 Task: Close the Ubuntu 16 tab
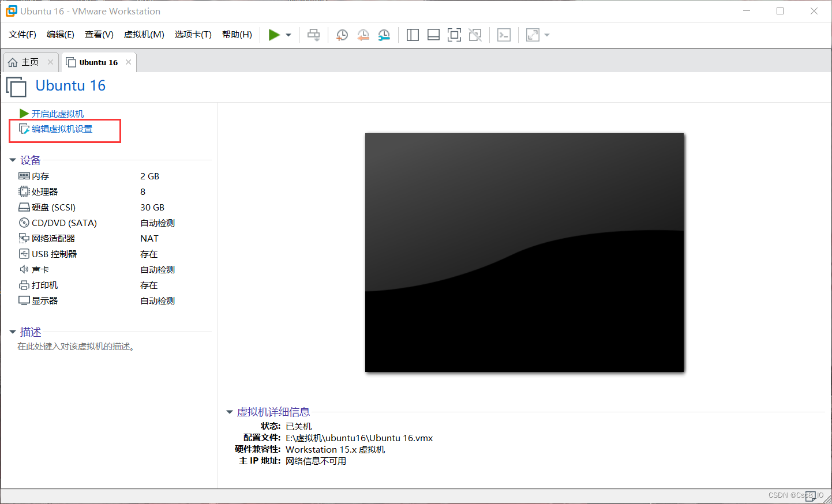128,62
